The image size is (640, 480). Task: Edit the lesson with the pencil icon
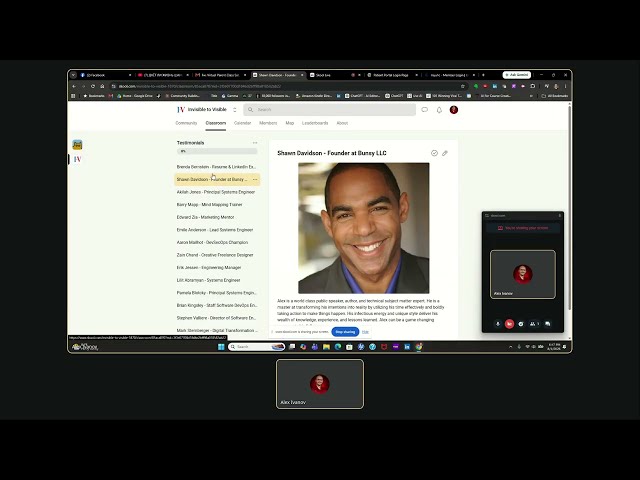(445, 153)
